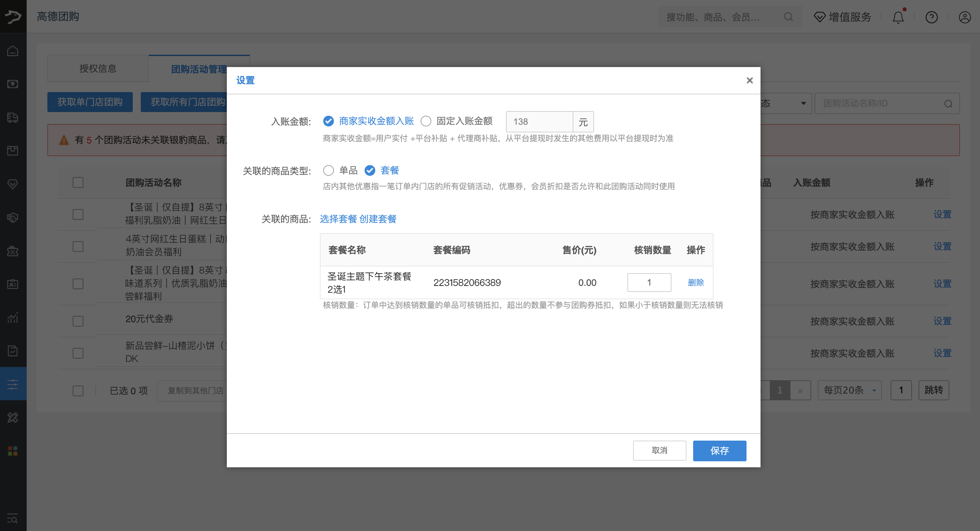Switch to the 授权信息 tab

pyautogui.click(x=98, y=68)
